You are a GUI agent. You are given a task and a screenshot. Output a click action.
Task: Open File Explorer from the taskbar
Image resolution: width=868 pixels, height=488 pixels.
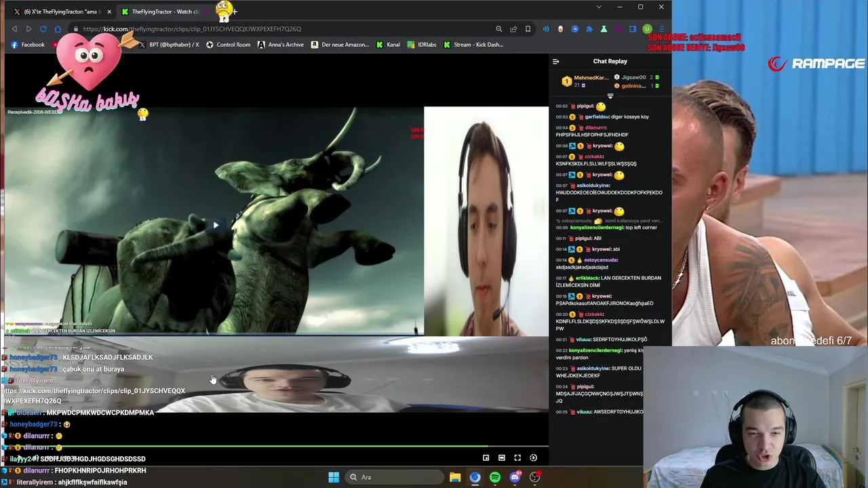(x=455, y=477)
